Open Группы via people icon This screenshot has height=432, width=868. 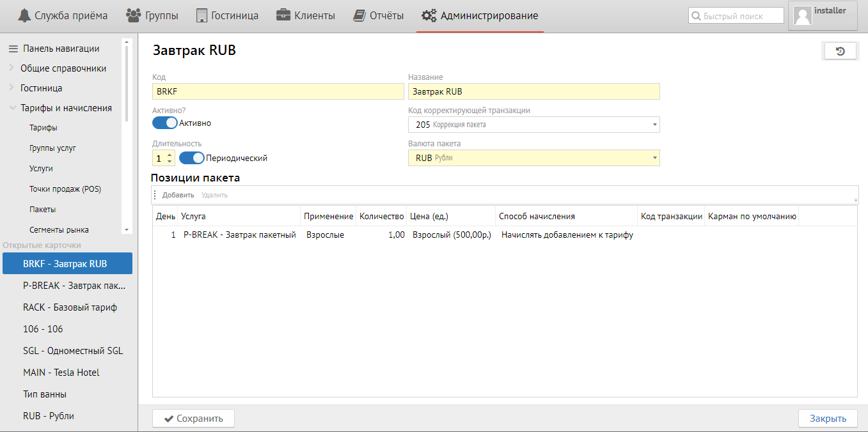tap(133, 15)
